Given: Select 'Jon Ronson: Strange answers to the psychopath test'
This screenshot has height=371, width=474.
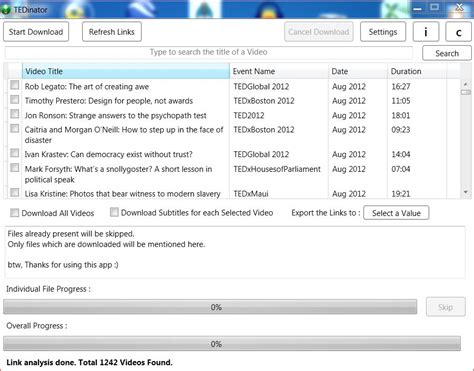Looking at the screenshot, I should 115,115.
